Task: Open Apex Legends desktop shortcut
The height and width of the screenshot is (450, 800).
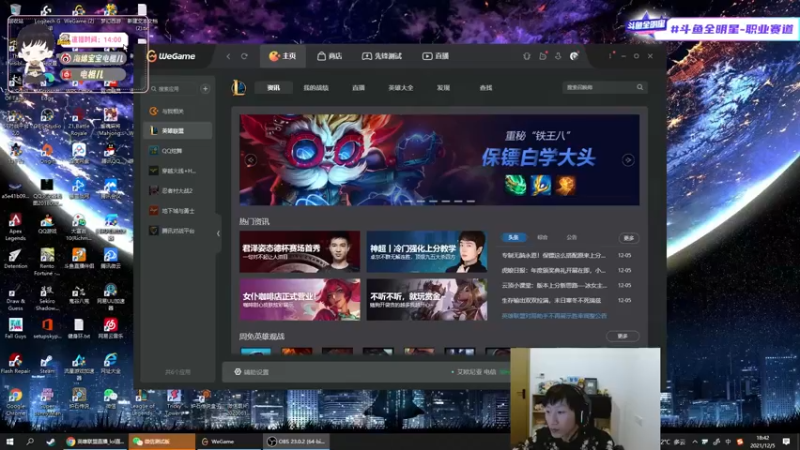Action: (x=15, y=227)
